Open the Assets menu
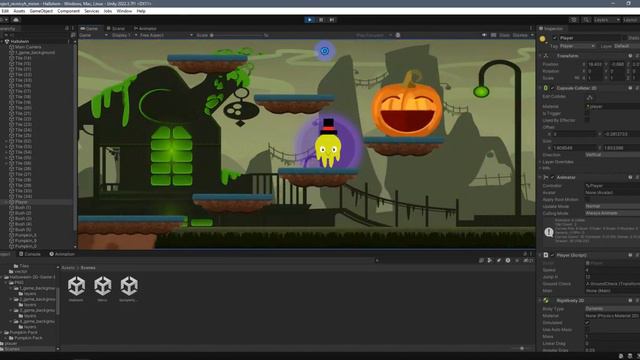Image resolution: width=640 pixels, height=360 pixels. point(19,11)
